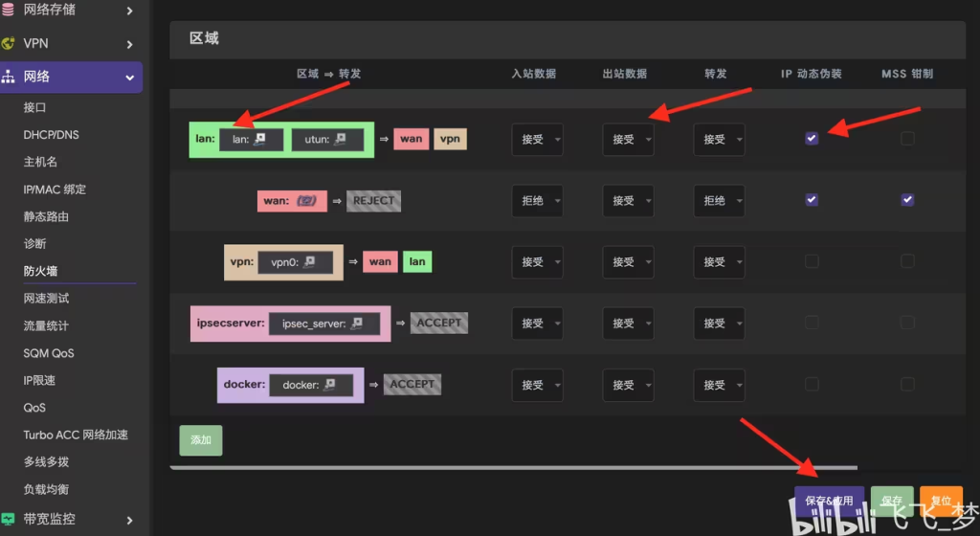Viewport: 980px width, 536px height.
Task: Open the DHCP/DNS menu item
Action: (x=52, y=134)
